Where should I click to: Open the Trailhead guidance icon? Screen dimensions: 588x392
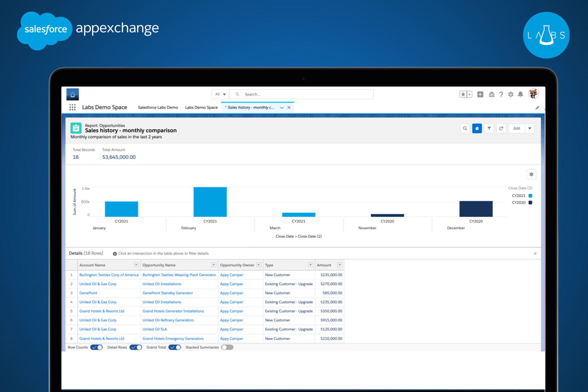tap(491, 94)
